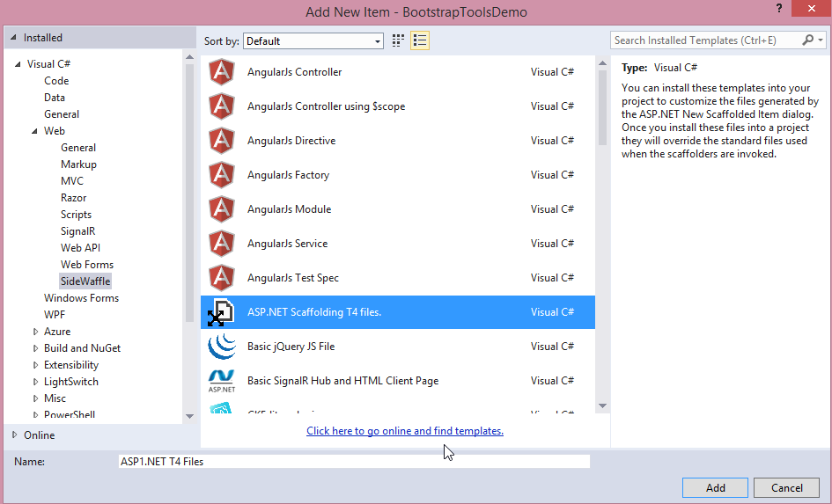Click the Search Installed Templates field
Screen dimensions: 832x504
[706, 40]
